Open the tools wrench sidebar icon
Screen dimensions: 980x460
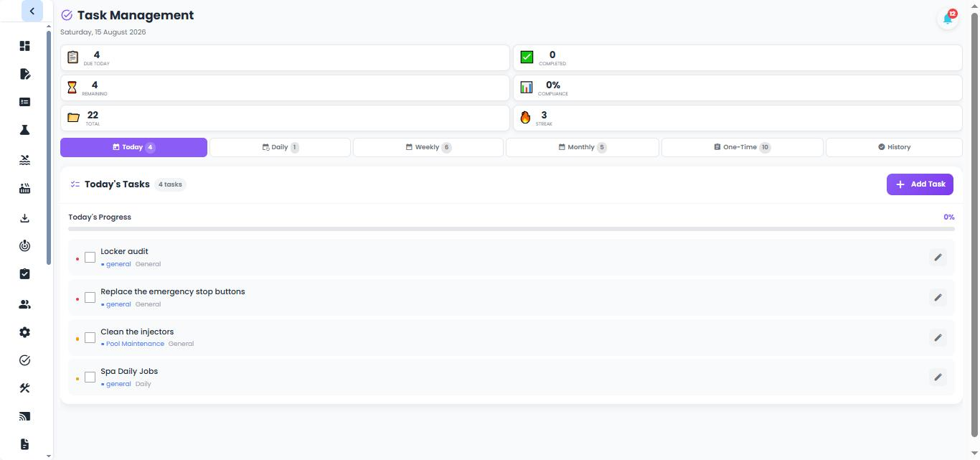(x=24, y=388)
